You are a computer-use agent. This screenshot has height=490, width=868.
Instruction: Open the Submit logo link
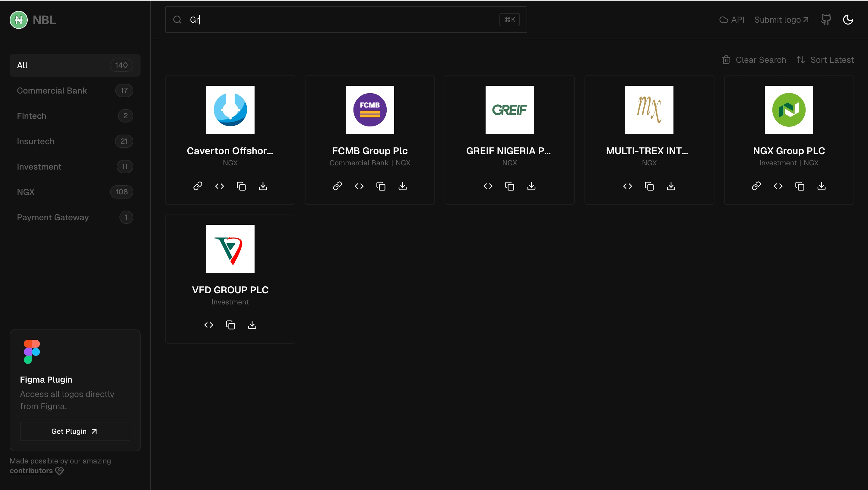pyautogui.click(x=781, y=20)
